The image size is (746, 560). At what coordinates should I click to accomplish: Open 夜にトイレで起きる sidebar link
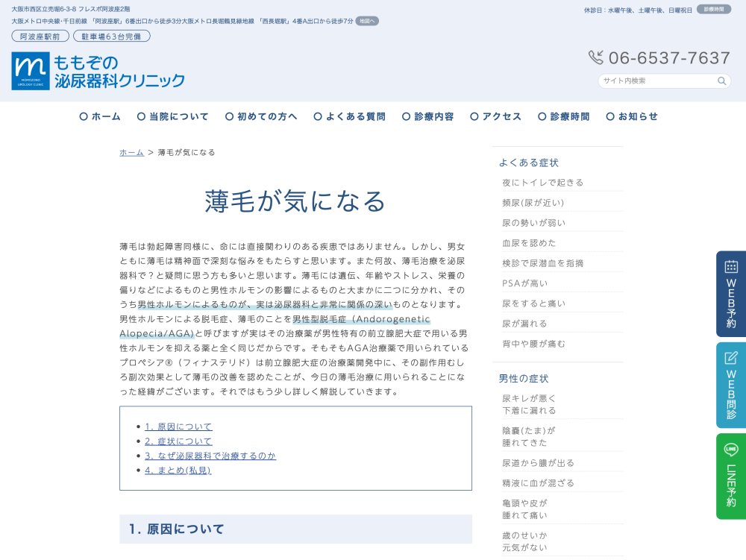[x=543, y=182]
